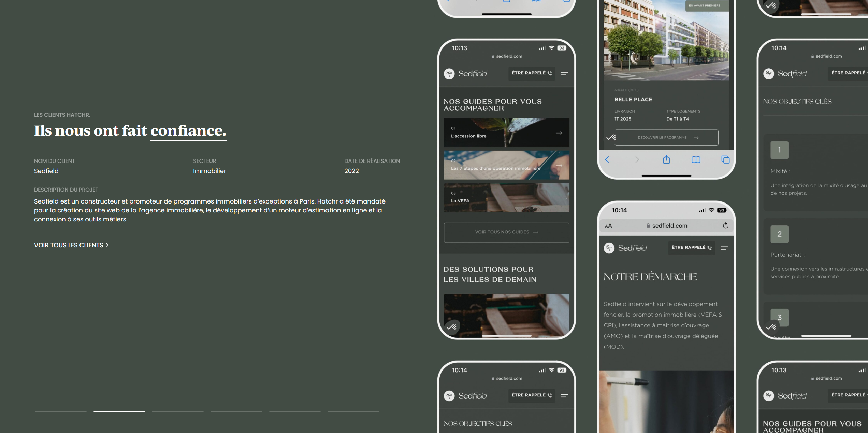Screen dimensions: 868x433
Task: Click the tabs overview icon in the Safari toolbar
Action: [x=725, y=159]
